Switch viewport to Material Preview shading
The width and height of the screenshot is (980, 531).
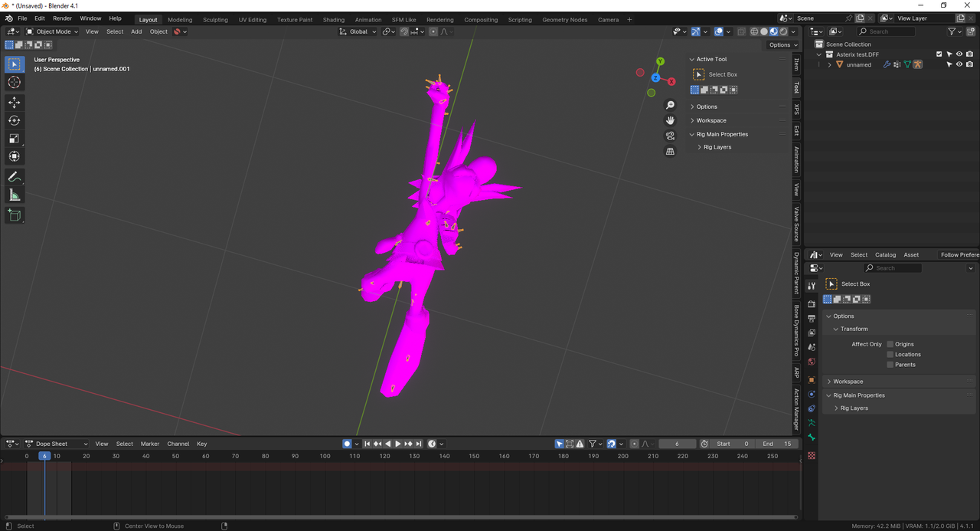773,31
